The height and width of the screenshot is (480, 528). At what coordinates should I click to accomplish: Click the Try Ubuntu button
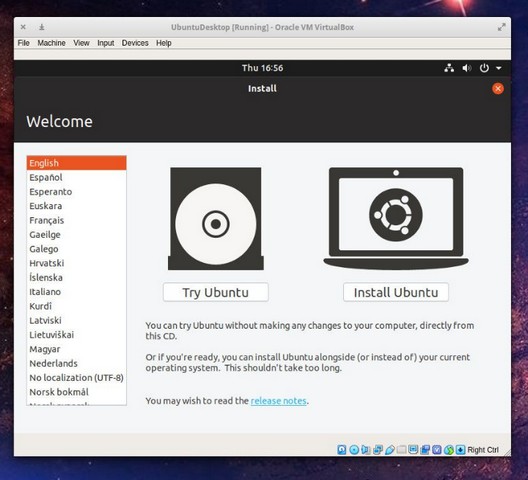216,292
